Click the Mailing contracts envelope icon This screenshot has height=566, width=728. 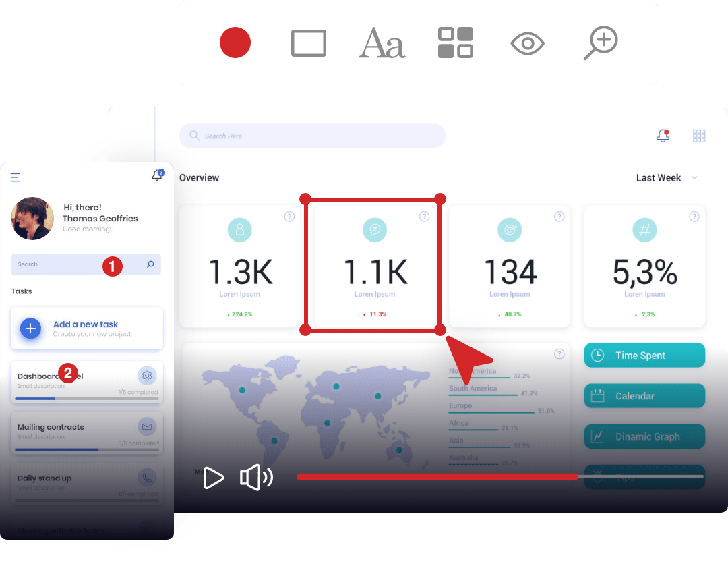coord(147,426)
